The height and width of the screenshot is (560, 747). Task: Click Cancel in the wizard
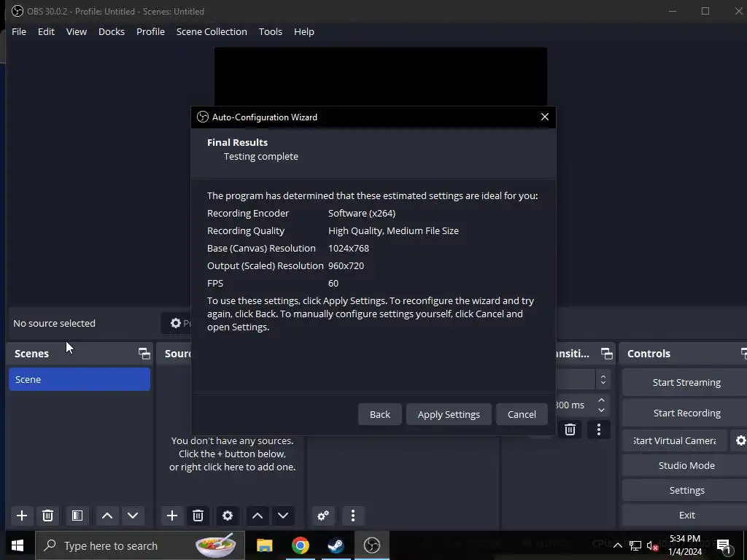(x=522, y=414)
